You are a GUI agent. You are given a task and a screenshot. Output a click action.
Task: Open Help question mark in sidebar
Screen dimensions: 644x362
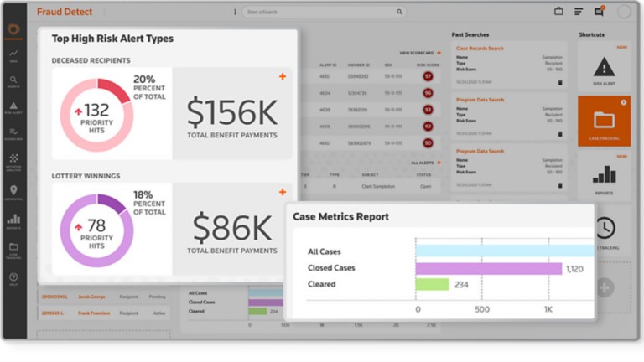pyautogui.click(x=13, y=279)
